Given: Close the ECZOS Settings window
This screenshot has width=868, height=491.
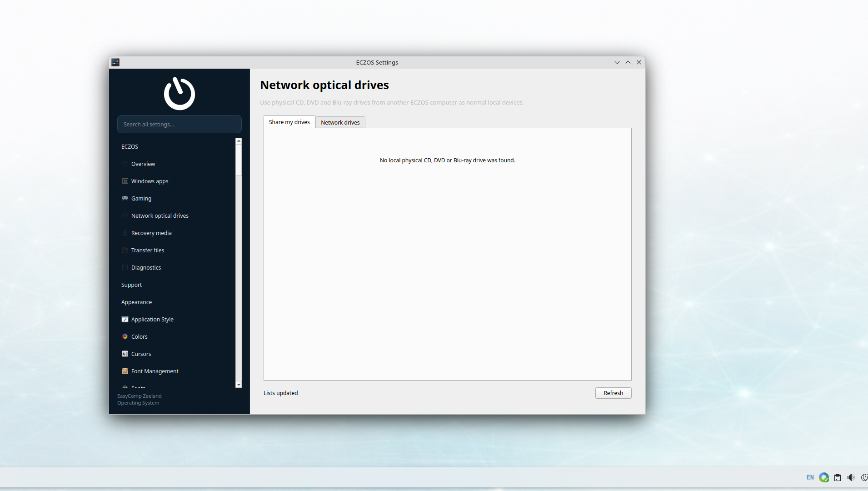Looking at the screenshot, I should coord(639,62).
